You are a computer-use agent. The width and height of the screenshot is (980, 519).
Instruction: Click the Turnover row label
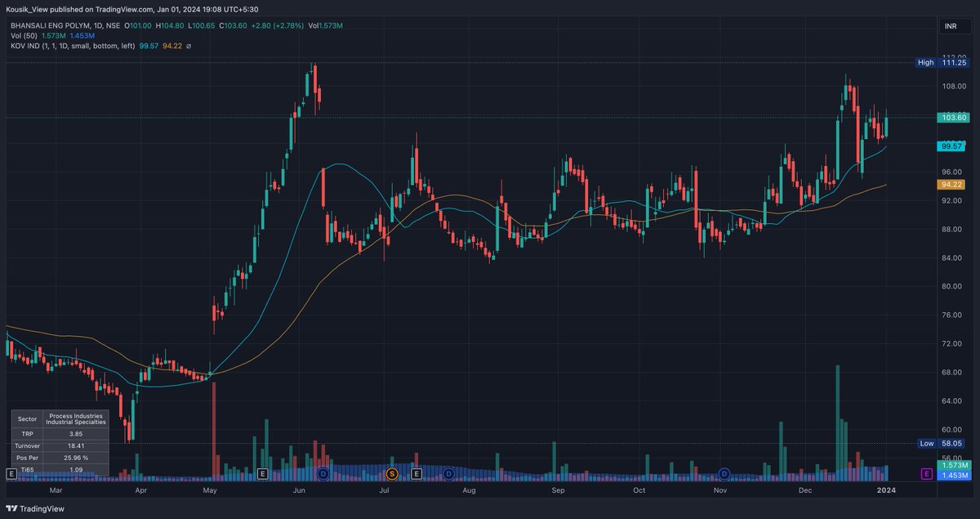click(27, 445)
